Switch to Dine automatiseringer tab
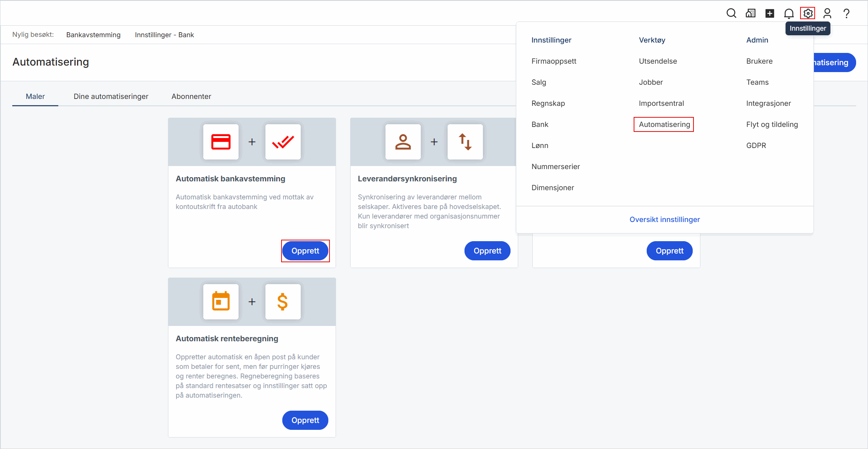 click(111, 96)
